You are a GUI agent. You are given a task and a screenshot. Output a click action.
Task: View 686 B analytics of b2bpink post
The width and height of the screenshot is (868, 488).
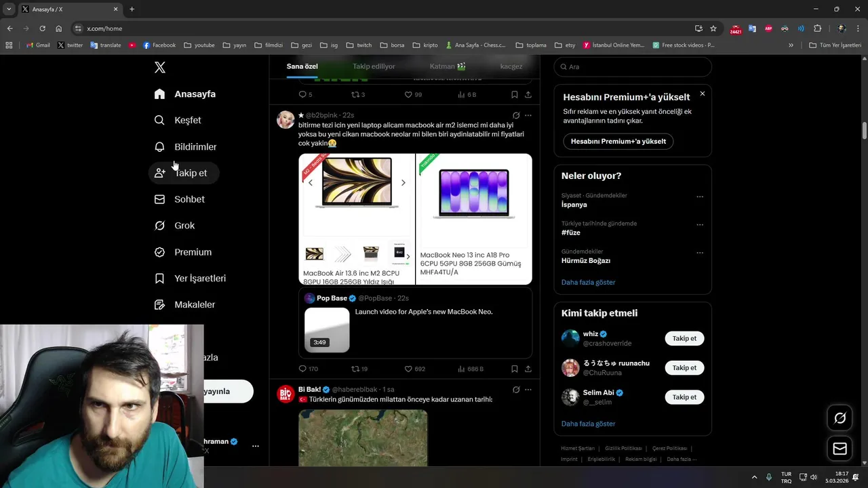click(471, 369)
